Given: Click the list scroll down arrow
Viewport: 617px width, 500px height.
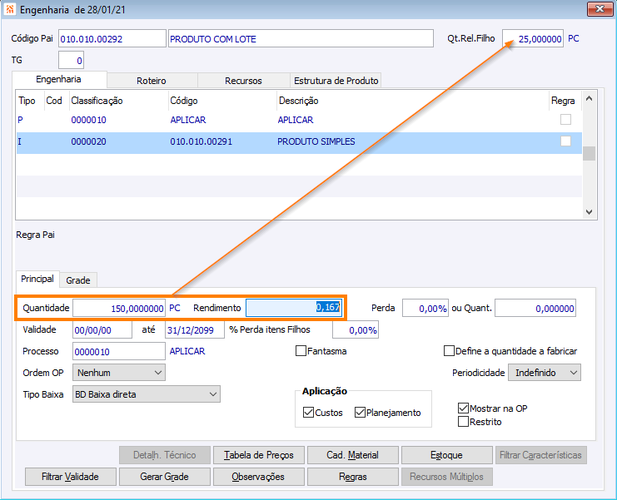Looking at the screenshot, I should coord(589,212).
